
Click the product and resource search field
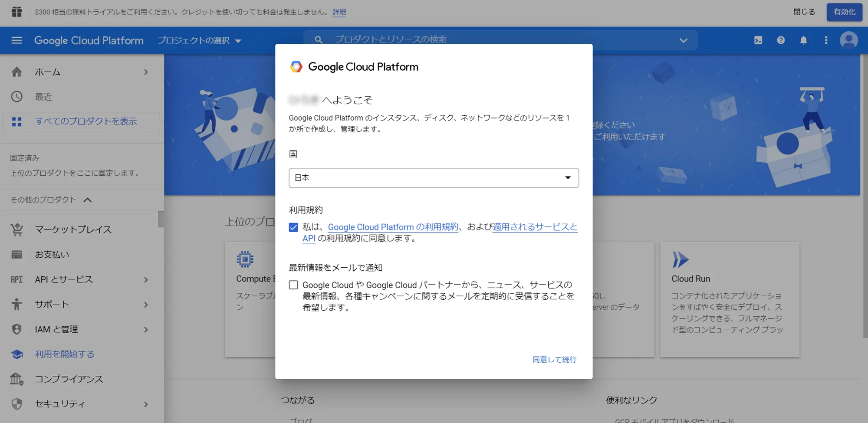point(500,40)
